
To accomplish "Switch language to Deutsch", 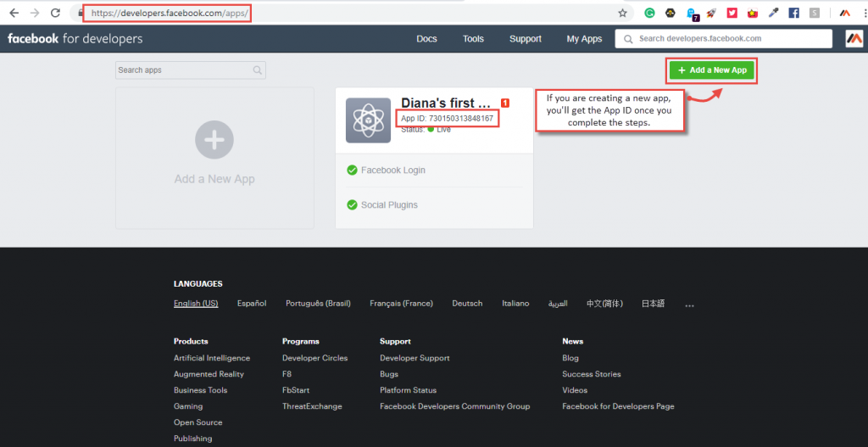I will click(467, 304).
